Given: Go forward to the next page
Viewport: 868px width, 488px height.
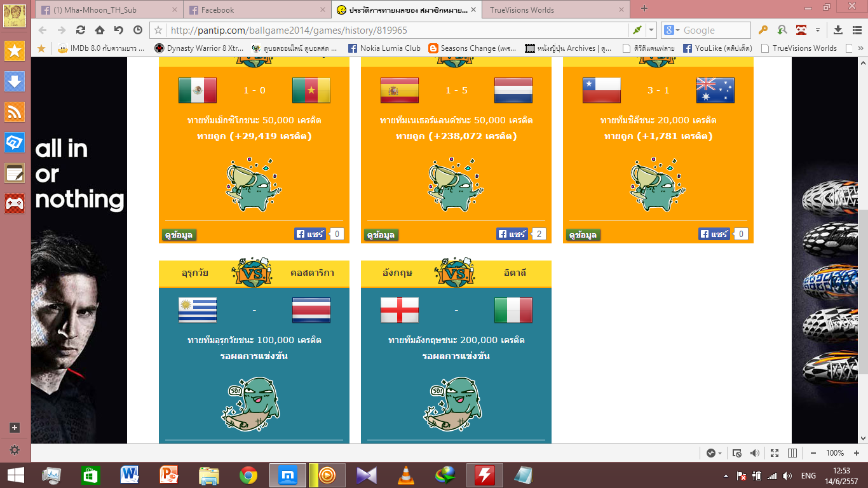Looking at the screenshot, I should point(62,30).
